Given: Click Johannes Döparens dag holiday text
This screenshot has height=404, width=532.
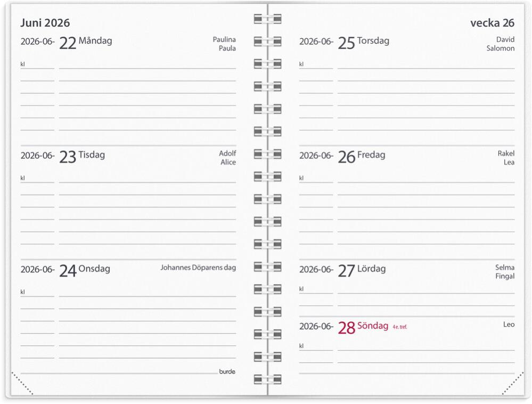Looking at the screenshot, I should click(198, 268).
